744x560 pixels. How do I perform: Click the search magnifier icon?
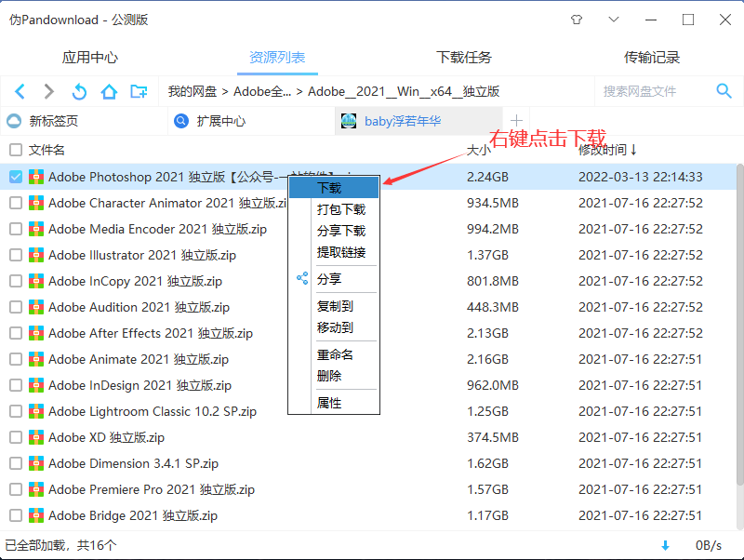click(x=724, y=90)
